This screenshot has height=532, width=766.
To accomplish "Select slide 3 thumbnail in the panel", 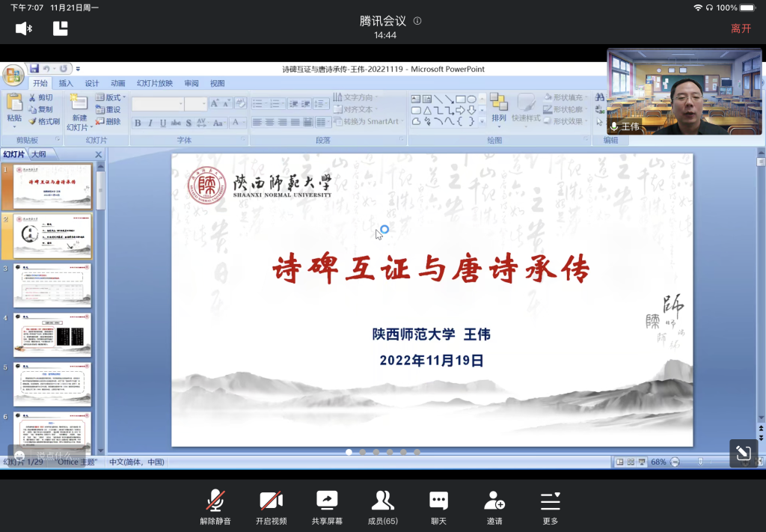I will (52, 285).
